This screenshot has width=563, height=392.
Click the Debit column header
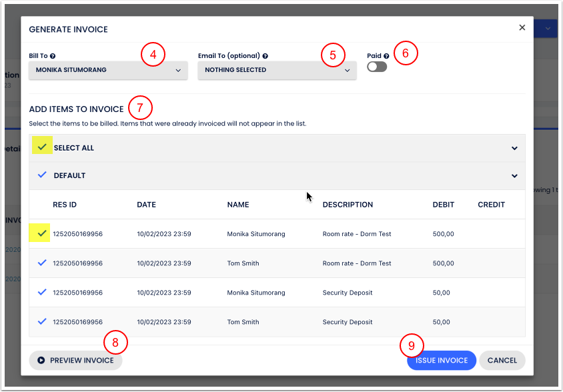pos(444,205)
